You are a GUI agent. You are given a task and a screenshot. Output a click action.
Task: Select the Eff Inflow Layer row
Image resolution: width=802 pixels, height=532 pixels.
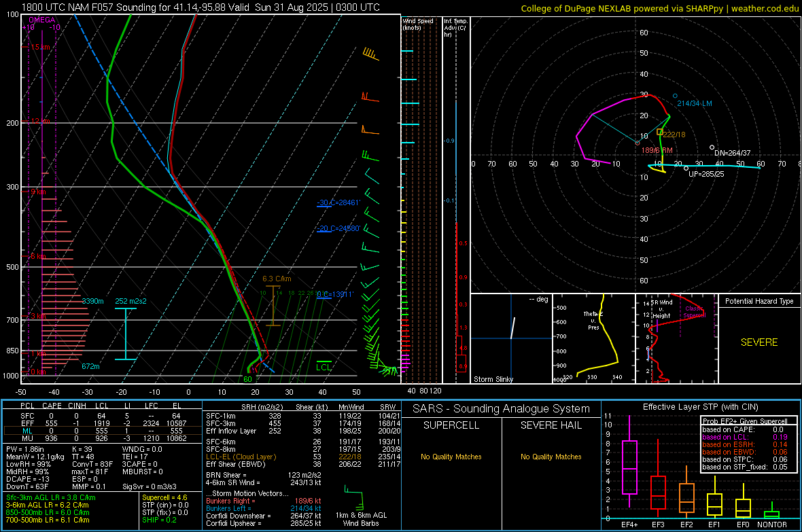[x=303, y=431]
